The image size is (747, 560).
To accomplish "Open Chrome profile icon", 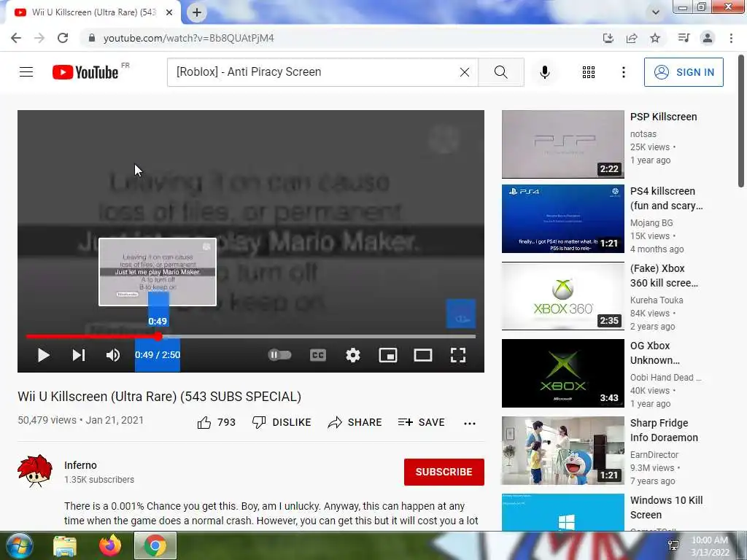I will [708, 38].
